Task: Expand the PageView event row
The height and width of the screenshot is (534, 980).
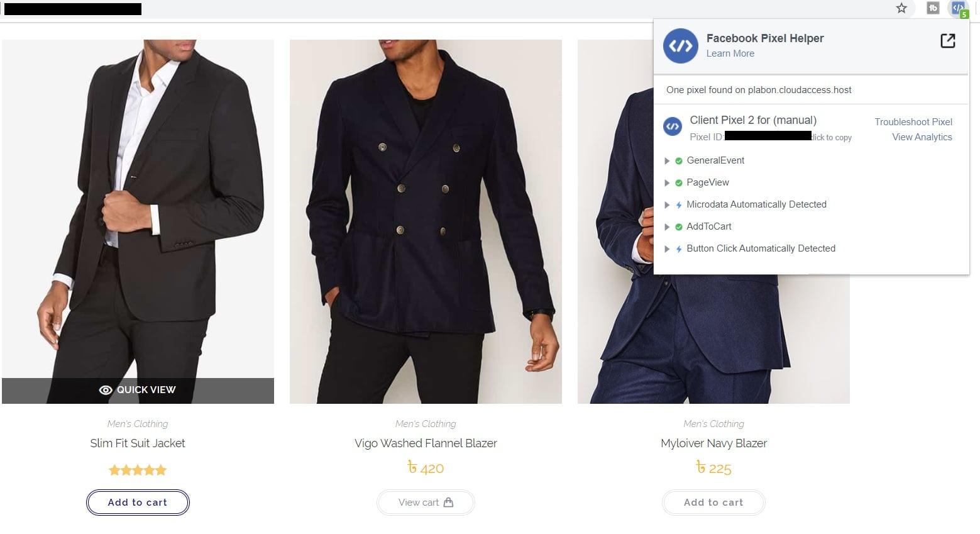Action: click(667, 183)
